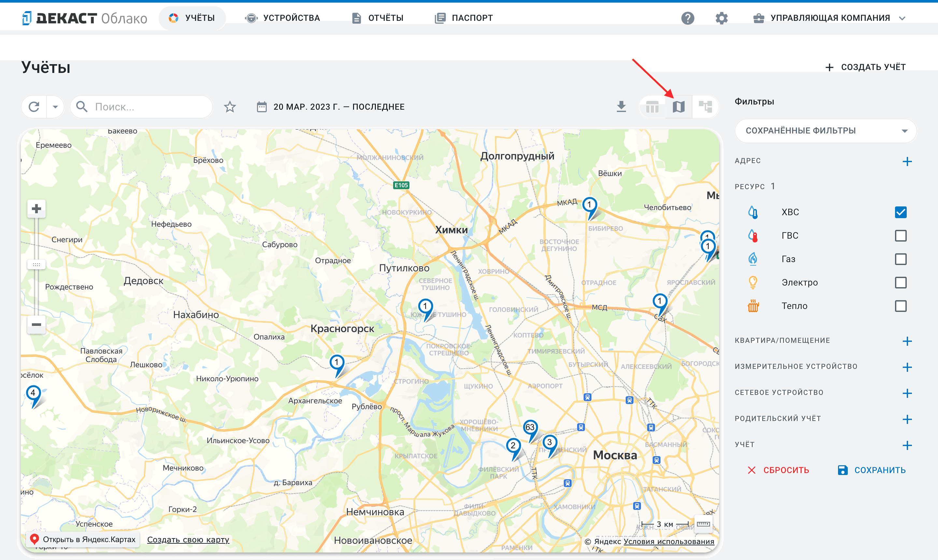Open the help question mark icon
The width and height of the screenshot is (938, 560).
point(688,18)
